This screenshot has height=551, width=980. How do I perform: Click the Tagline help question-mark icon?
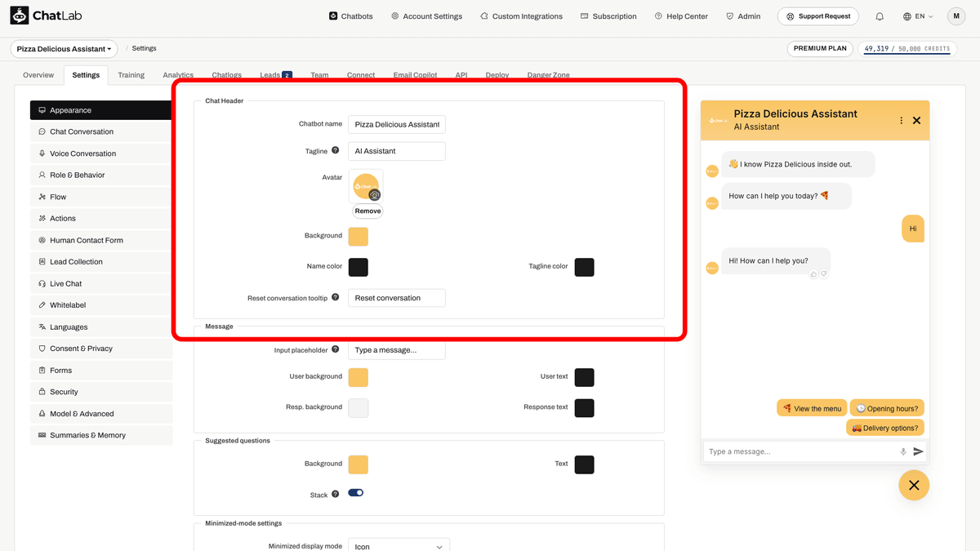point(336,151)
